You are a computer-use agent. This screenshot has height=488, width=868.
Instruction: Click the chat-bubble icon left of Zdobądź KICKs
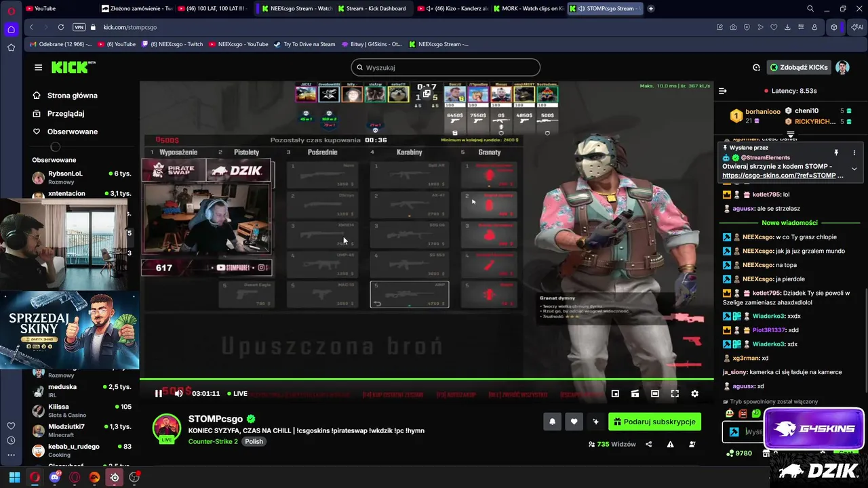756,67
